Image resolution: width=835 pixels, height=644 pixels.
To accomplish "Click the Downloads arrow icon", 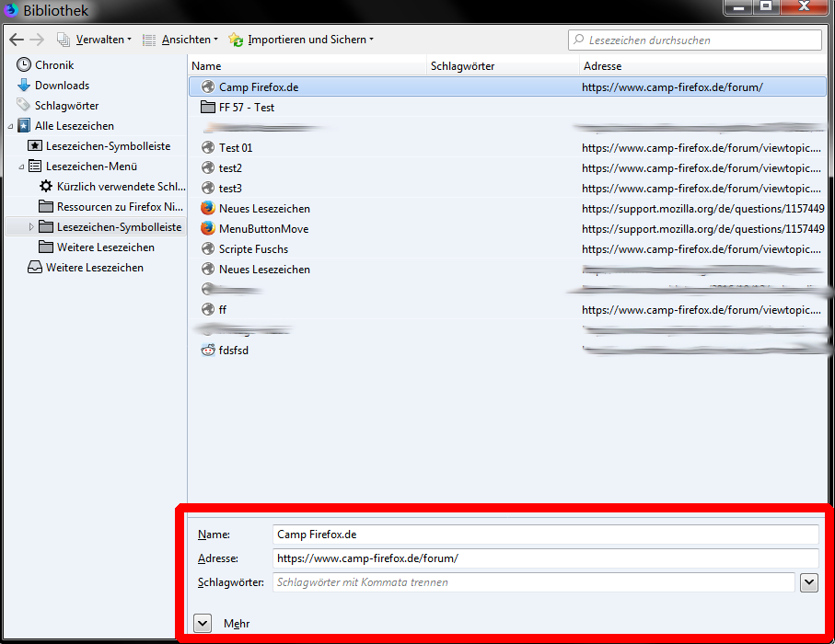I will 23,86.
